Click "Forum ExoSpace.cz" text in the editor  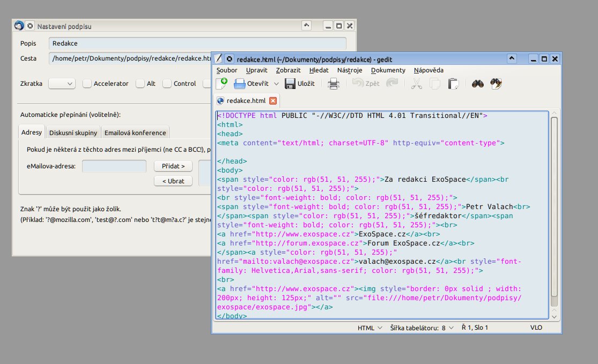403,243
